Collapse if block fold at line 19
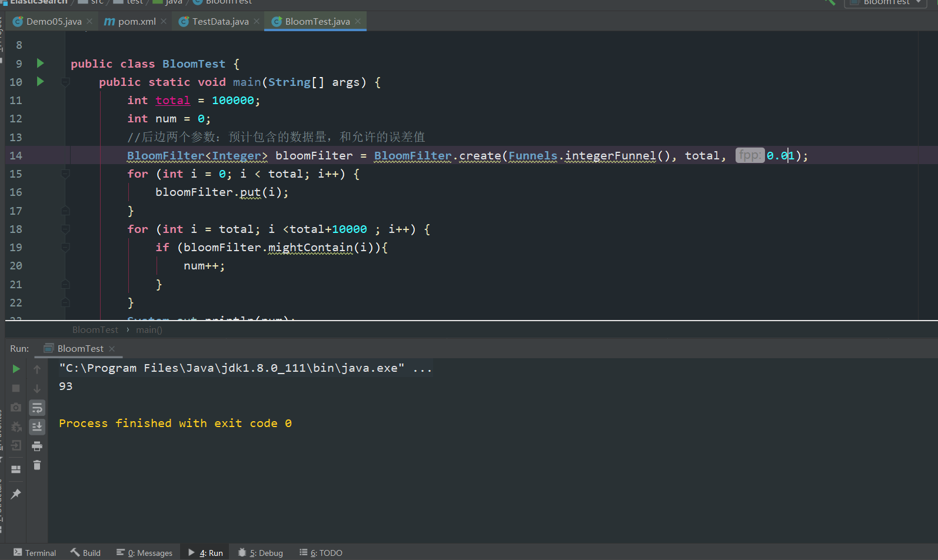Viewport: 938px width, 560px height. pyautogui.click(x=65, y=247)
